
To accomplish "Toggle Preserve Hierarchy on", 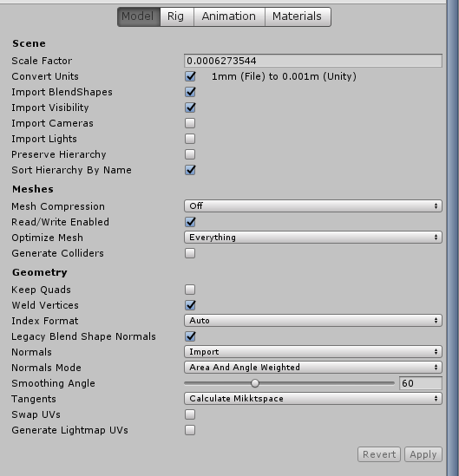I will tap(190, 154).
